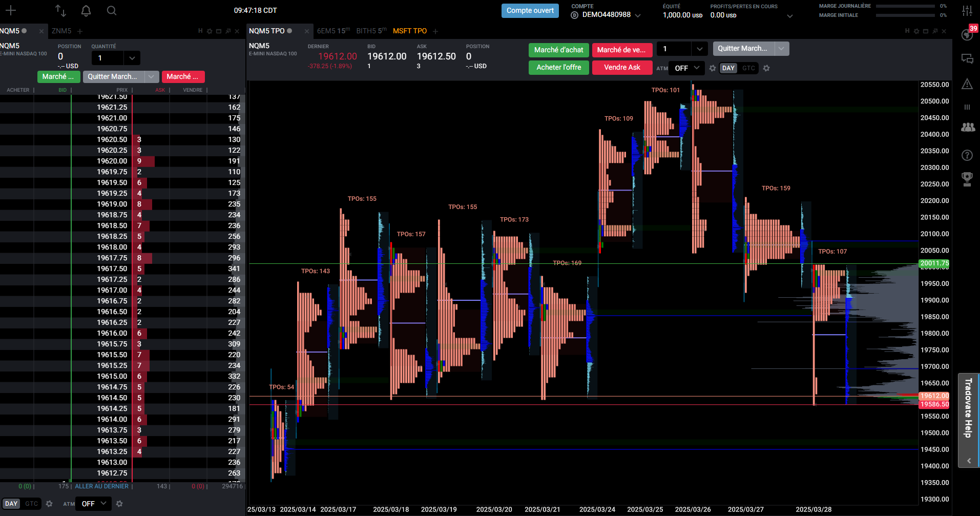This screenshot has width=980, height=516.
Task: Switch to the MSFT TPO tab
Action: [410, 31]
